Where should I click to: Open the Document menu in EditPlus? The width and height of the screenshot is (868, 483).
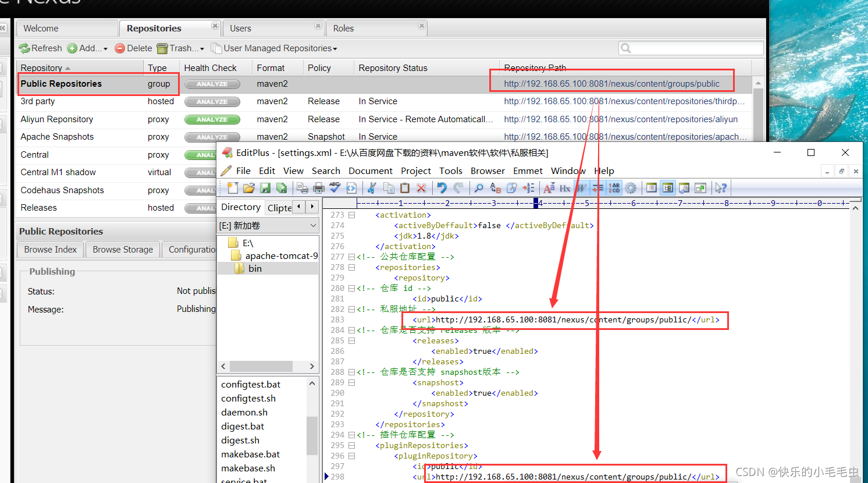coord(371,171)
